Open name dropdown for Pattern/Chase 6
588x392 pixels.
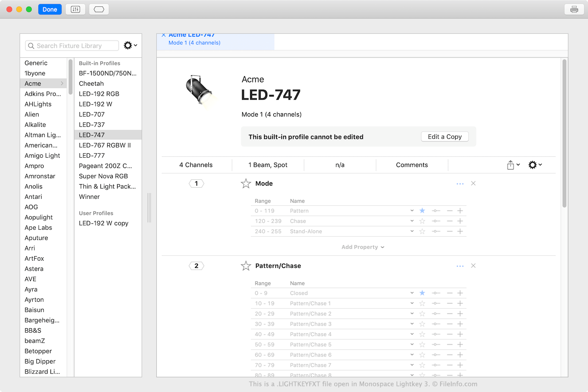coord(412,355)
